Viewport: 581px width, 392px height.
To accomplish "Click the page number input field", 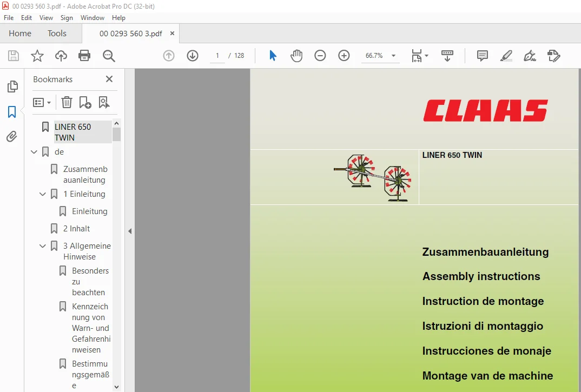I will coord(217,56).
